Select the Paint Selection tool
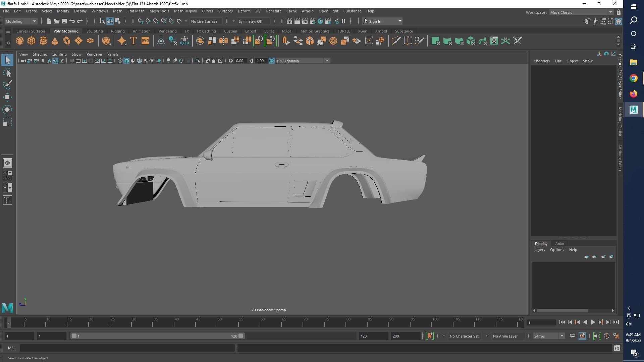 coord(7,85)
